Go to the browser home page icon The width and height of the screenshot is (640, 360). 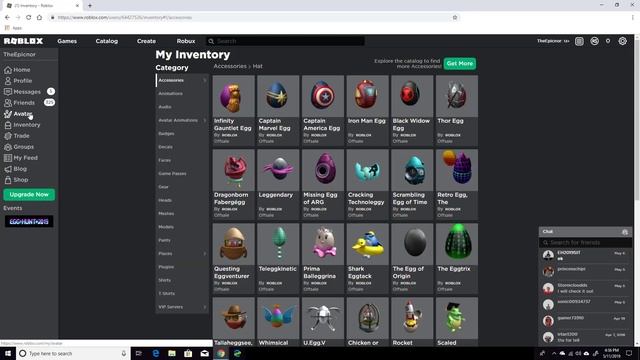point(39,18)
